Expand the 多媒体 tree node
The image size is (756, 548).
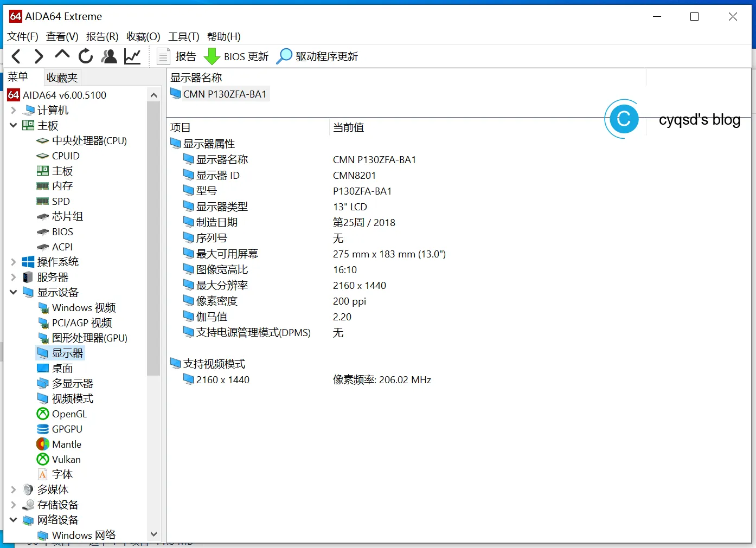(x=14, y=490)
